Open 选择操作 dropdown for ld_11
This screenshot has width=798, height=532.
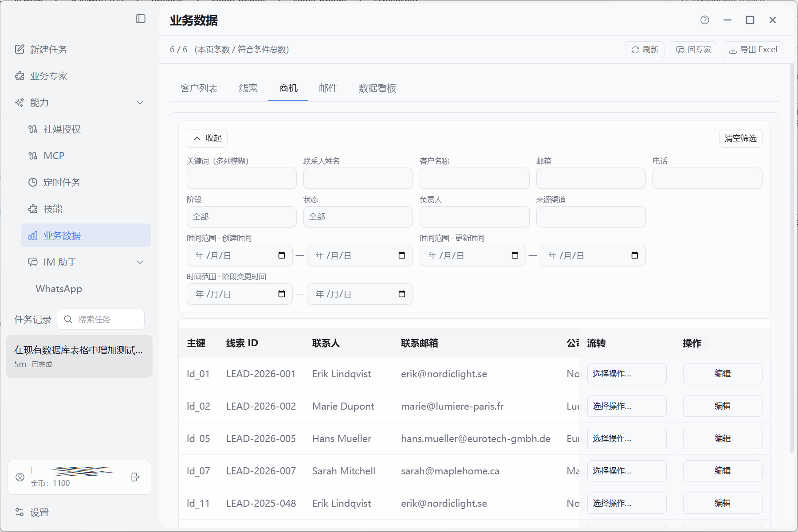coord(627,503)
